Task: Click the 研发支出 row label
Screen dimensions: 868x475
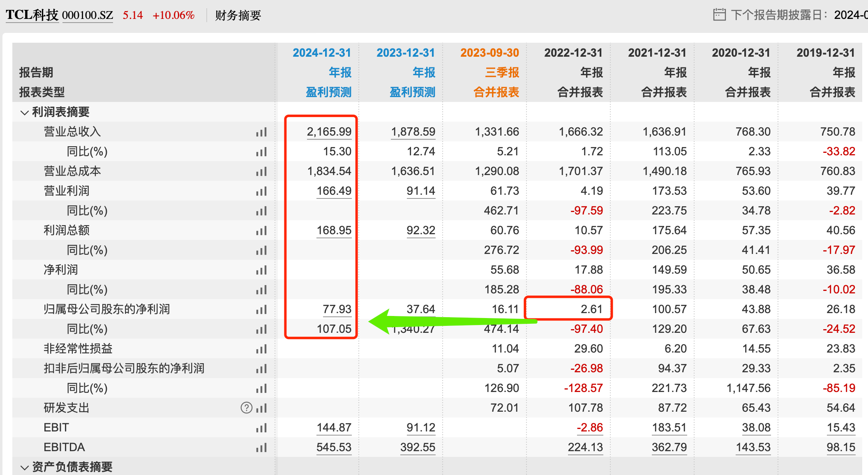Action: [67, 408]
